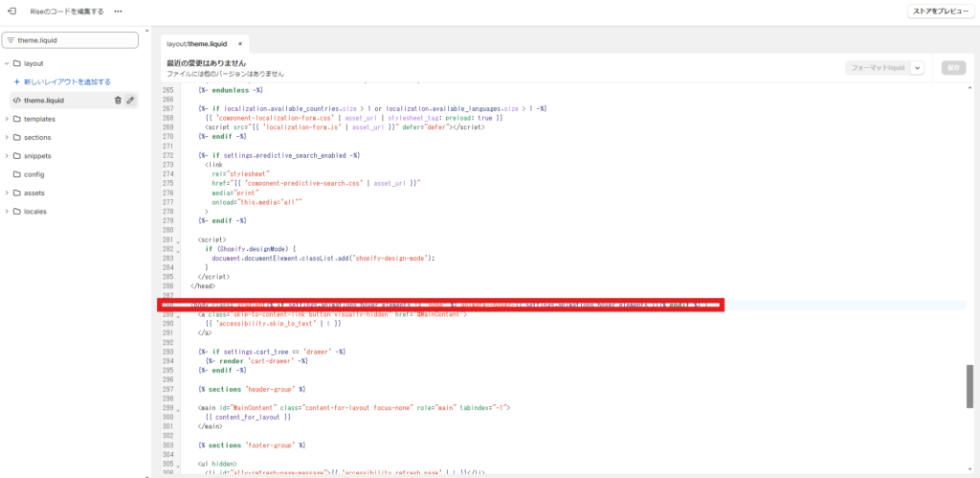Click the filter icon in the search box
This screenshot has width=980, height=478.
tap(11, 40)
